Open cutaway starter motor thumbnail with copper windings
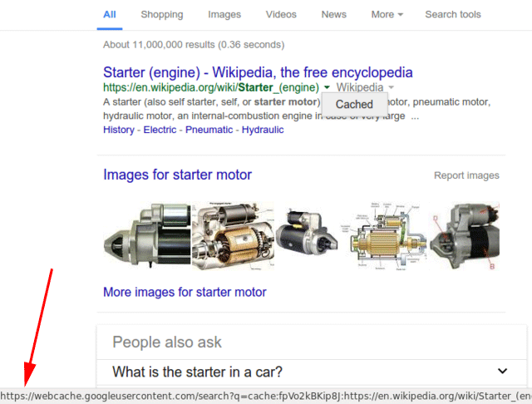The height and width of the screenshot is (404, 532). coord(233,236)
